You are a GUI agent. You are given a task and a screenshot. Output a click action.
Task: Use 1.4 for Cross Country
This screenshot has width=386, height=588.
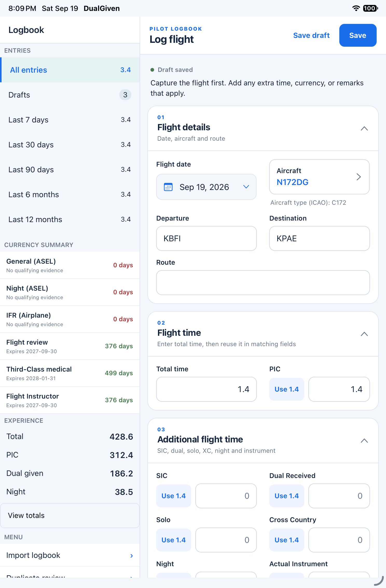(x=287, y=540)
